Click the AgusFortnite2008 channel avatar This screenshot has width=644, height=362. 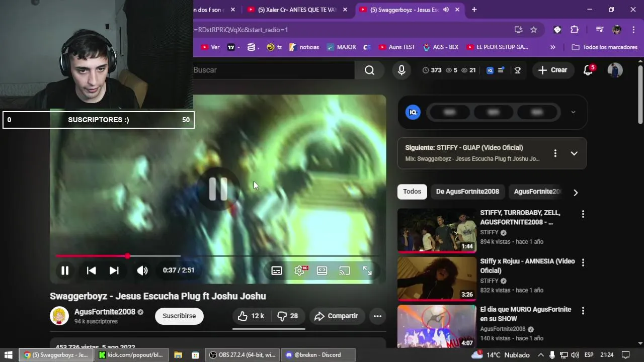[59, 316]
